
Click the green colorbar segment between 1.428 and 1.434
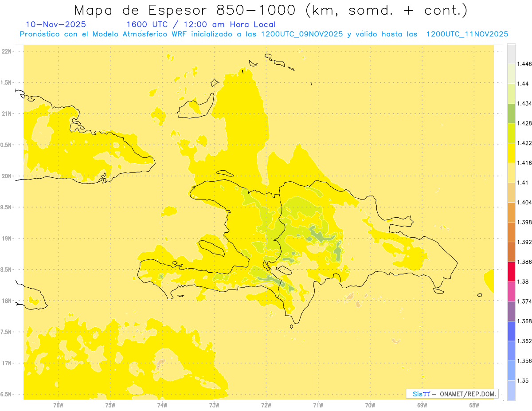pos(511,113)
